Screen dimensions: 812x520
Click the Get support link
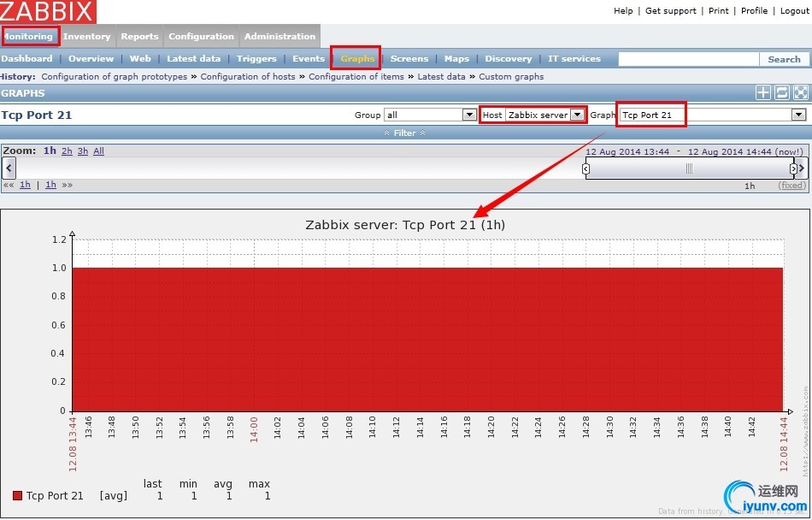click(x=671, y=11)
